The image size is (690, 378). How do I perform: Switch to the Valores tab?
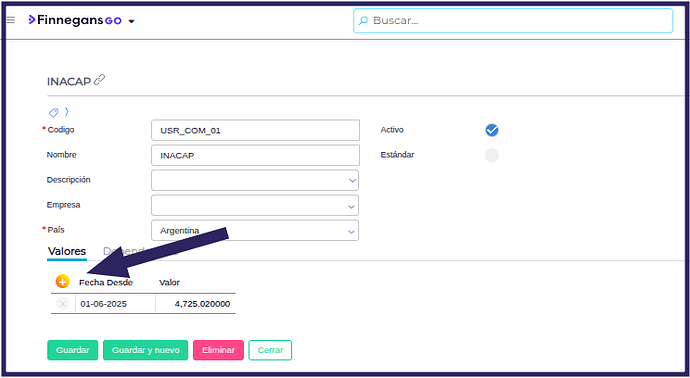pos(67,251)
